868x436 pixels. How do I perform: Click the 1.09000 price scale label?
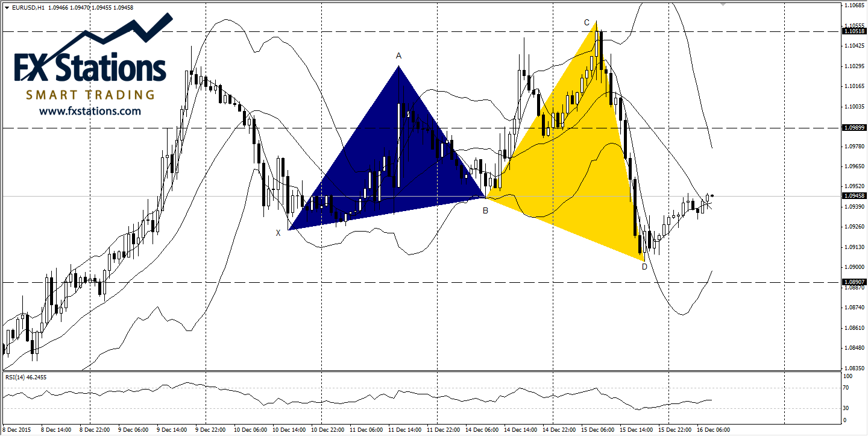tap(854, 267)
